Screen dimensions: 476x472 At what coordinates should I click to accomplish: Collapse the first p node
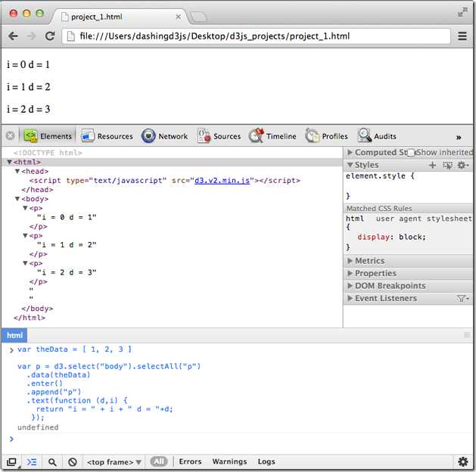[x=25, y=208]
